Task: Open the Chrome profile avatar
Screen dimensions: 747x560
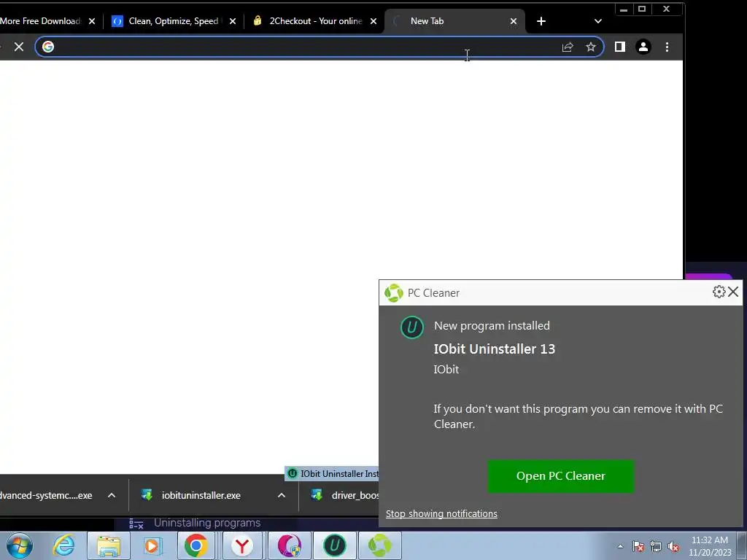Action: 643,47
